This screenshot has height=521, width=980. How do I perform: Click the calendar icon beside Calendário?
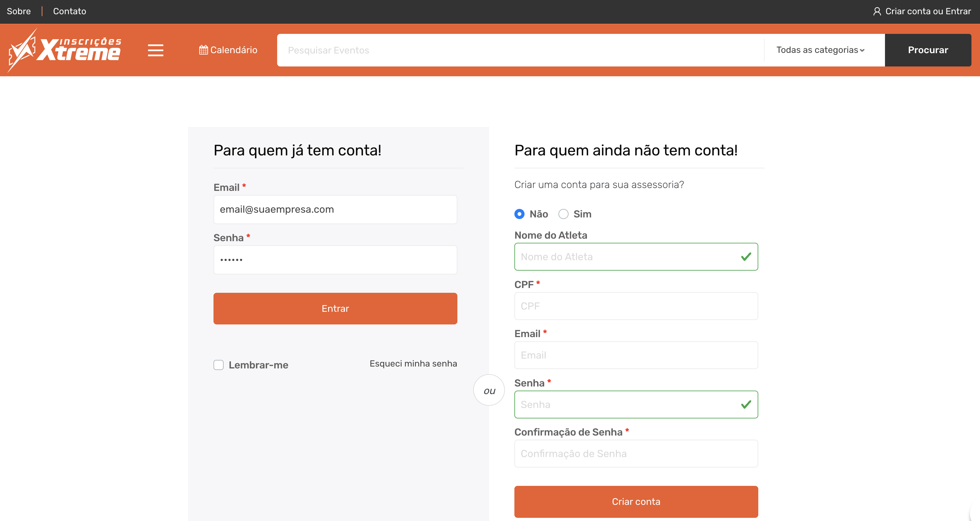click(x=203, y=50)
